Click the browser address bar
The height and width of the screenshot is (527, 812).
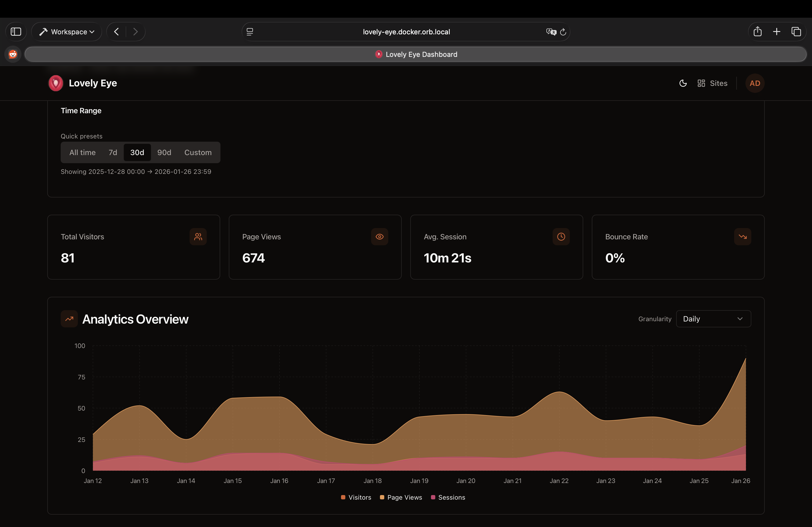[406, 32]
